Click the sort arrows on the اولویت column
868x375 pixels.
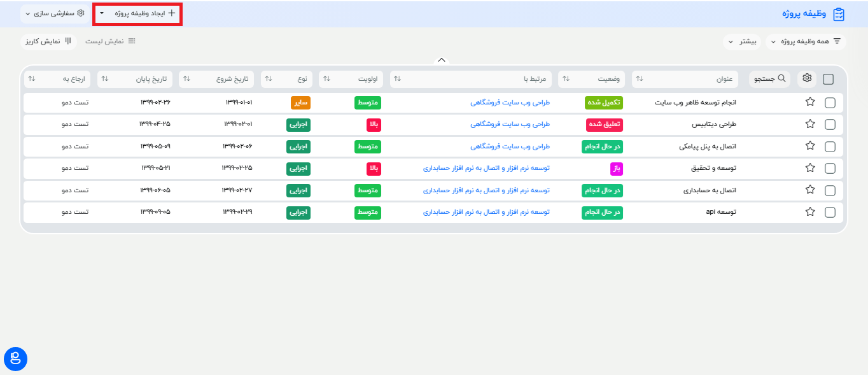pyautogui.click(x=327, y=78)
